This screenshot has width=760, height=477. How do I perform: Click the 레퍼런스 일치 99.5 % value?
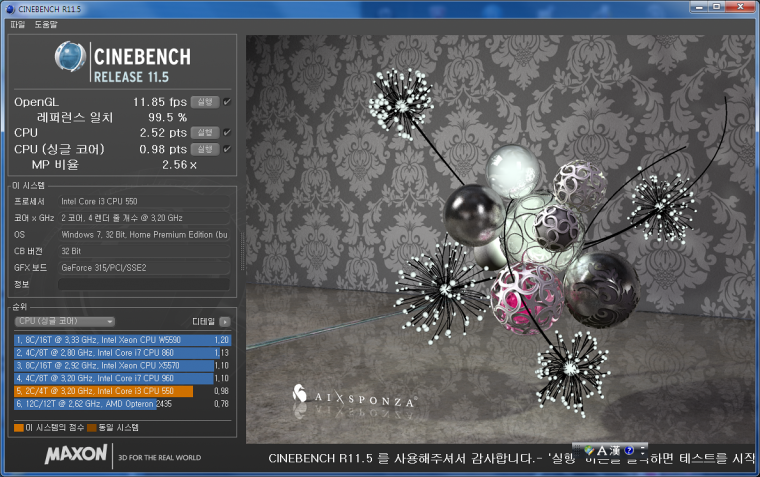click(168, 117)
